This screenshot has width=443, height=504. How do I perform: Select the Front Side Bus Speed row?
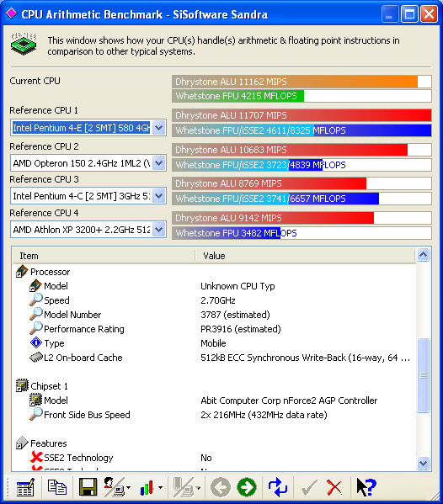coord(214,415)
